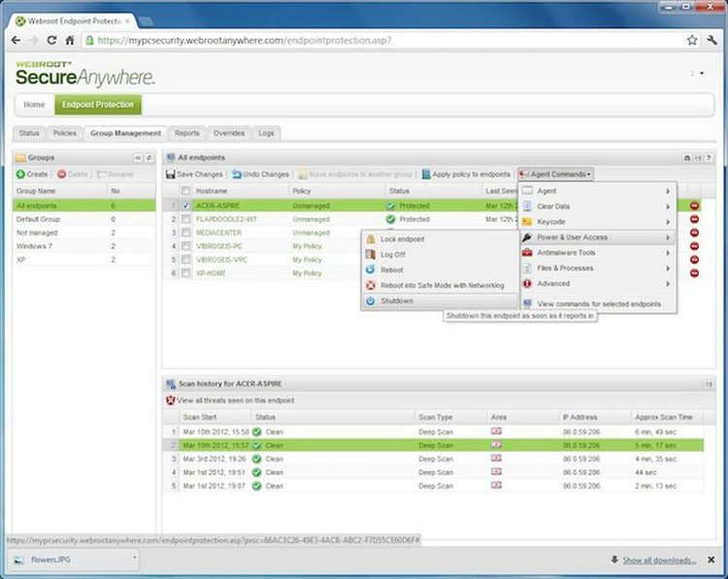Viewport: 728px width, 579px height.
Task: Tick the select-all checkbox in Hostname header
Action: [185, 191]
